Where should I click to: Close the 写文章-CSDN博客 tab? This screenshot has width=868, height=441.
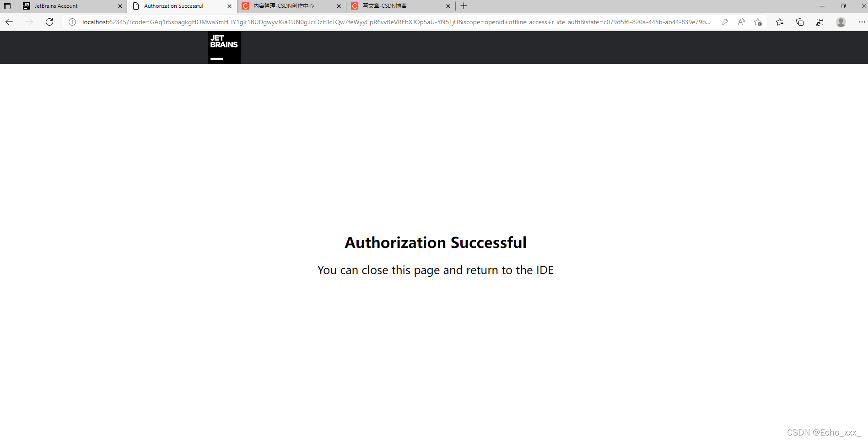448,6
